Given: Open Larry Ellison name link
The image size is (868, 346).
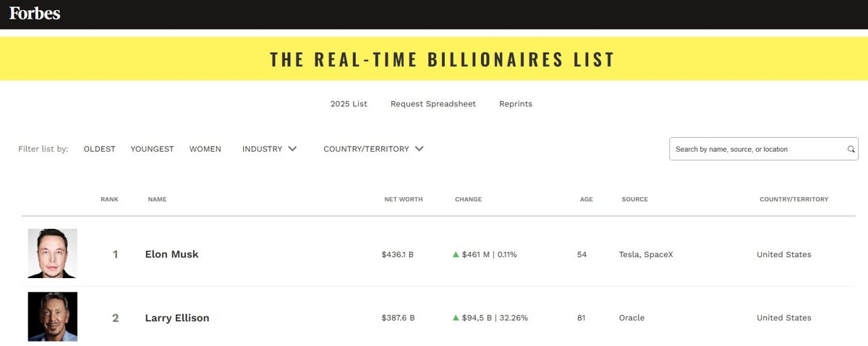Looking at the screenshot, I should coord(177,318).
